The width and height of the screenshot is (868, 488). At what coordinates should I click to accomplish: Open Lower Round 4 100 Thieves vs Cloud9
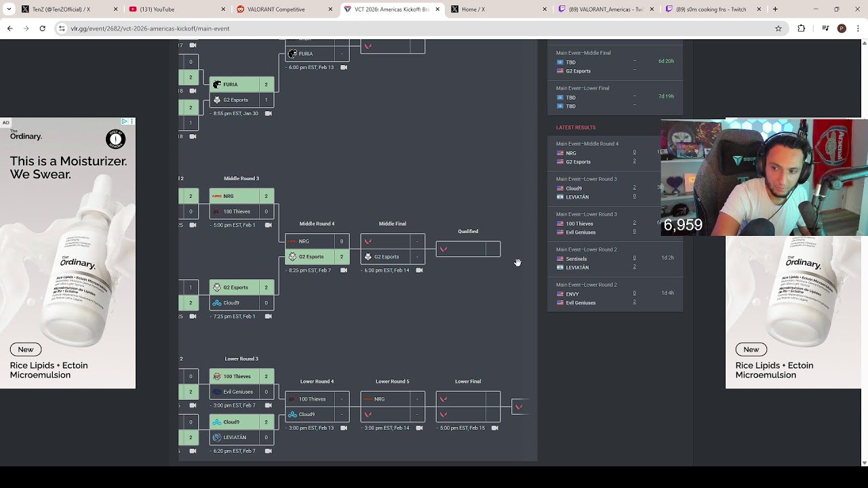tap(317, 407)
